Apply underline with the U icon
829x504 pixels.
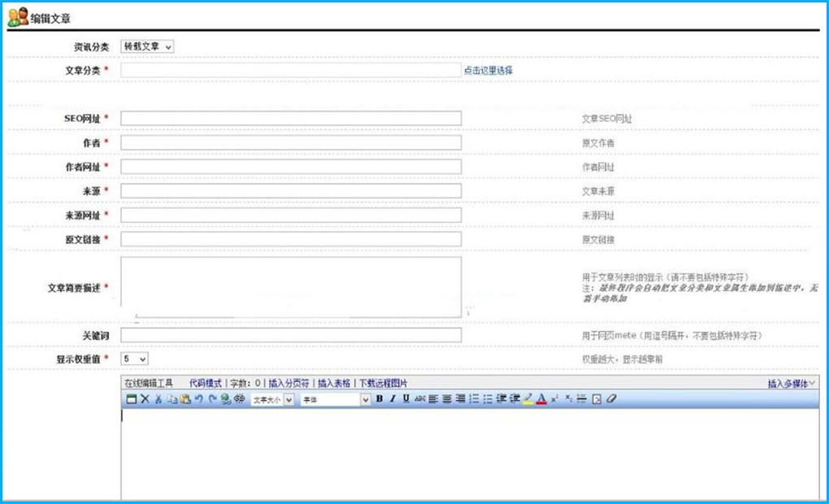[x=406, y=399]
